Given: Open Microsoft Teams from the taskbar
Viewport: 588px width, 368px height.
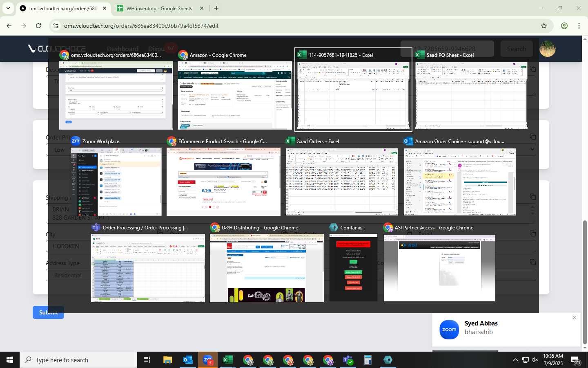Looking at the screenshot, I should pos(348,360).
